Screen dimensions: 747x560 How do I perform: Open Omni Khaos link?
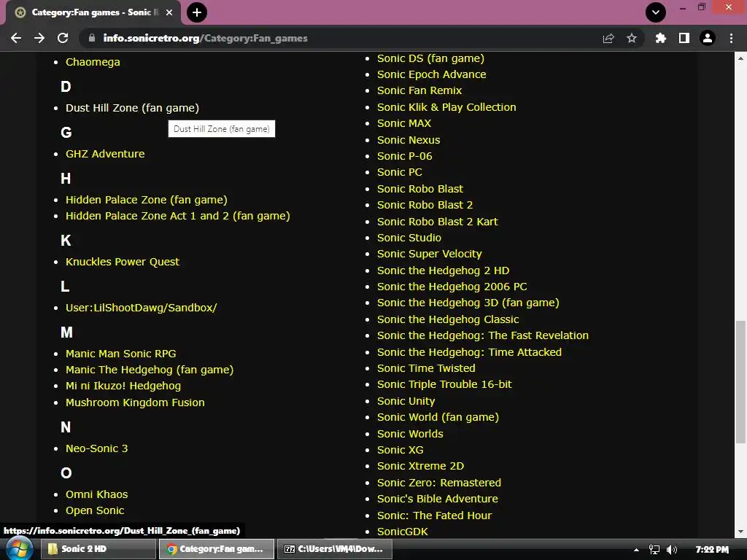tap(97, 494)
